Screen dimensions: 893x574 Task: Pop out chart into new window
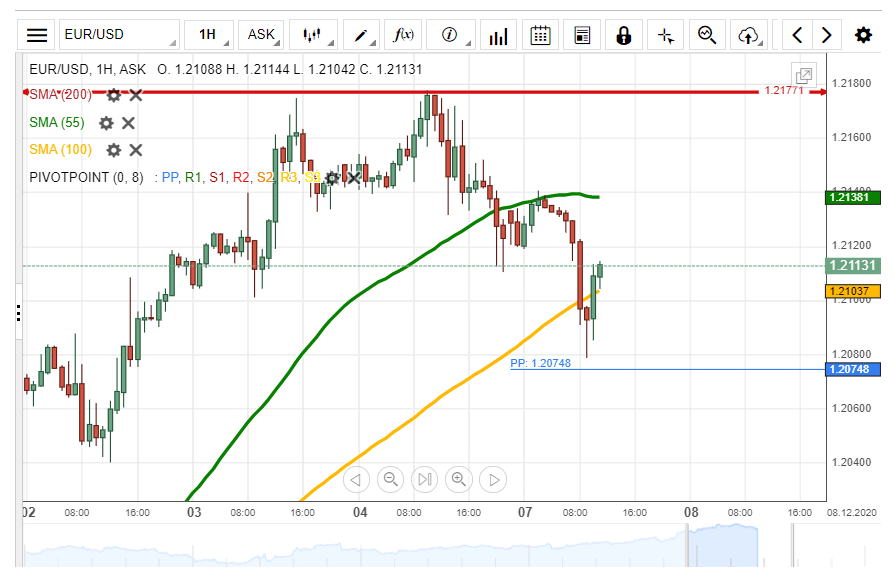(x=804, y=75)
